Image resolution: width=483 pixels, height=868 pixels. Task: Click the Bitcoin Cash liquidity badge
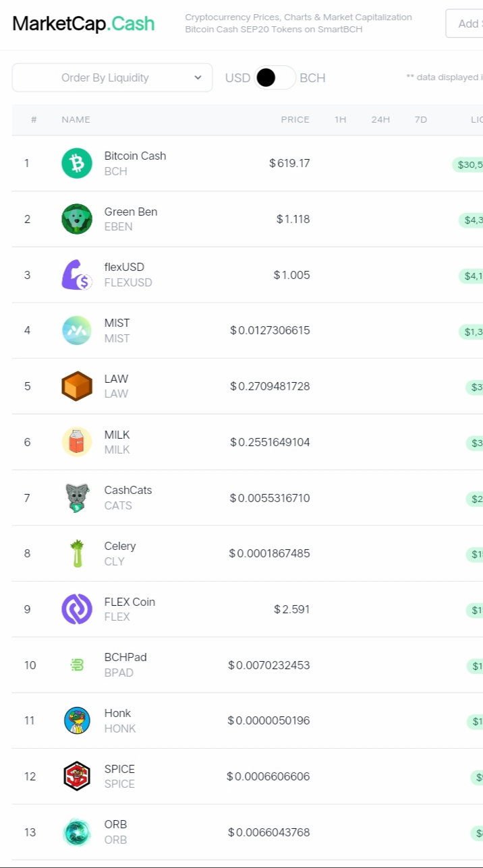(467, 164)
